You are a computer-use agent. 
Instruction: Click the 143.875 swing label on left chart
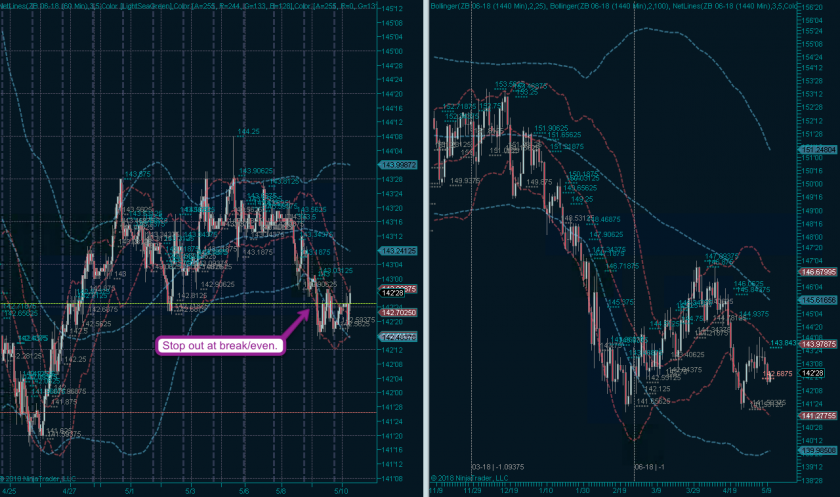click(138, 174)
